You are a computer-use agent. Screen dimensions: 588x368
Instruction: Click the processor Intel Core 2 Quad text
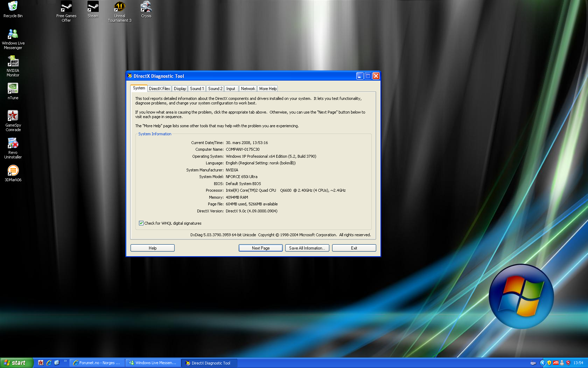(286, 190)
